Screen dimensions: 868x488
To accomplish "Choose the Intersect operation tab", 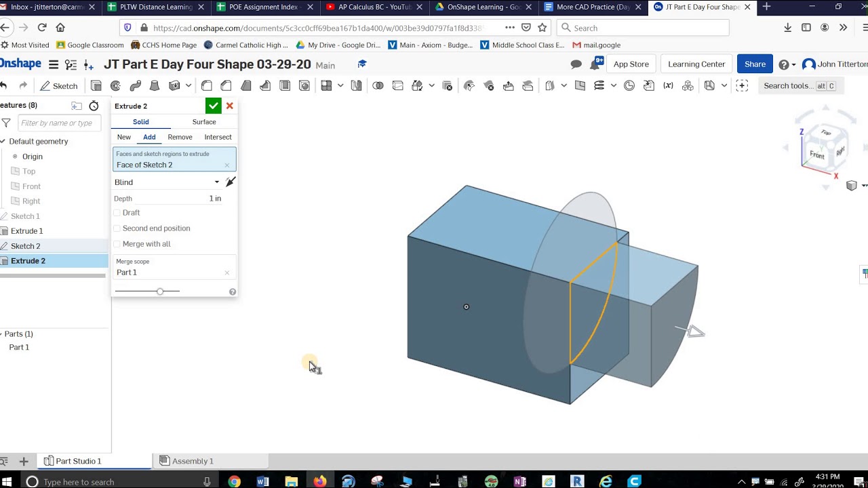I will (218, 137).
